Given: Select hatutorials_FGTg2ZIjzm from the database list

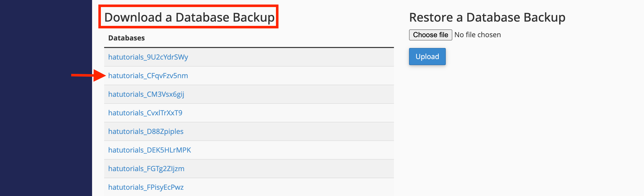Looking at the screenshot, I should point(146,169).
